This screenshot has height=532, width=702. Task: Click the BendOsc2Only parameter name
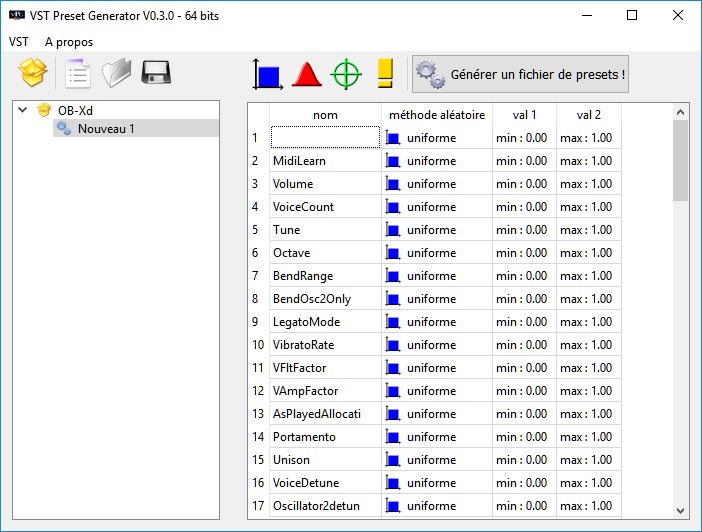[x=312, y=299]
